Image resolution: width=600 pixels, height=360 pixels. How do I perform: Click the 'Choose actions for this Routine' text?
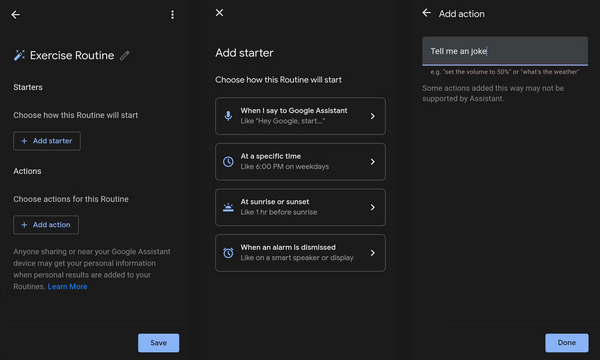point(71,199)
